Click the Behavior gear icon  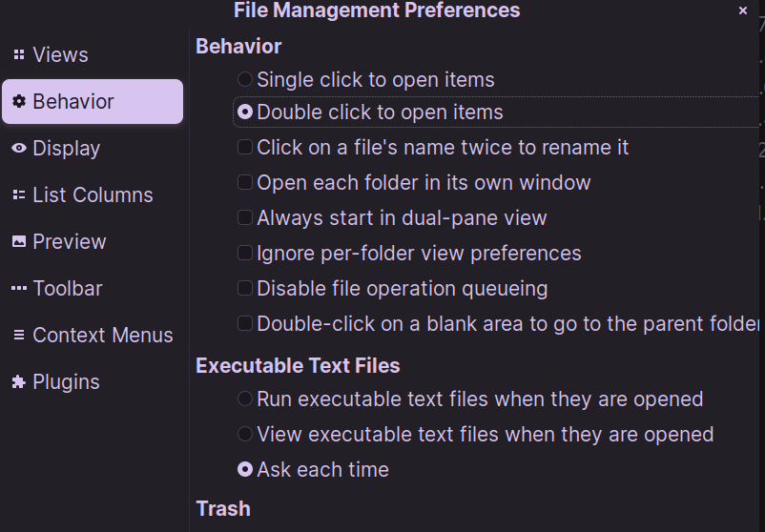pyautogui.click(x=19, y=101)
